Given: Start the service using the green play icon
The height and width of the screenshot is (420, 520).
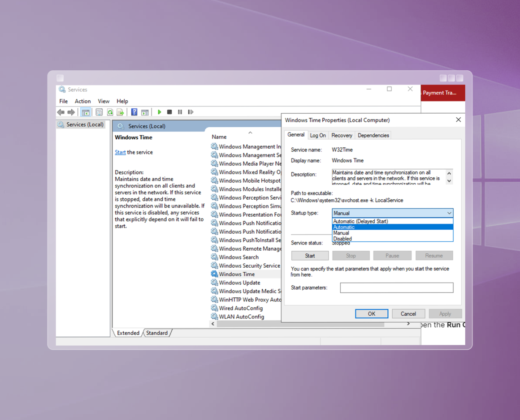Looking at the screenshot, I should 160,112.
